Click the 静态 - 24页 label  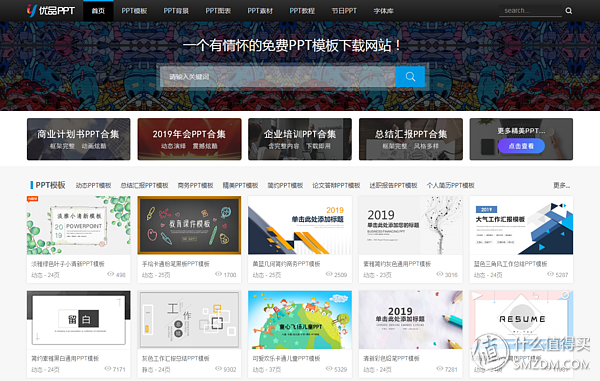point(156,370)
